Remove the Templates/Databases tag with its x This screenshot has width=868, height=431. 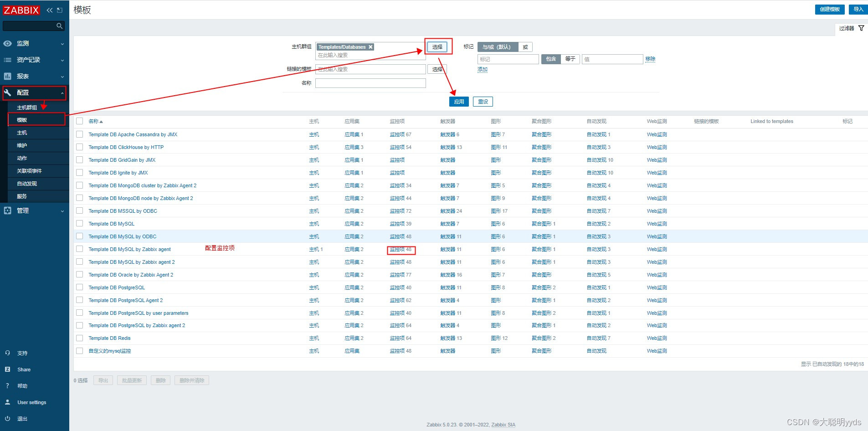pos(370,47)
